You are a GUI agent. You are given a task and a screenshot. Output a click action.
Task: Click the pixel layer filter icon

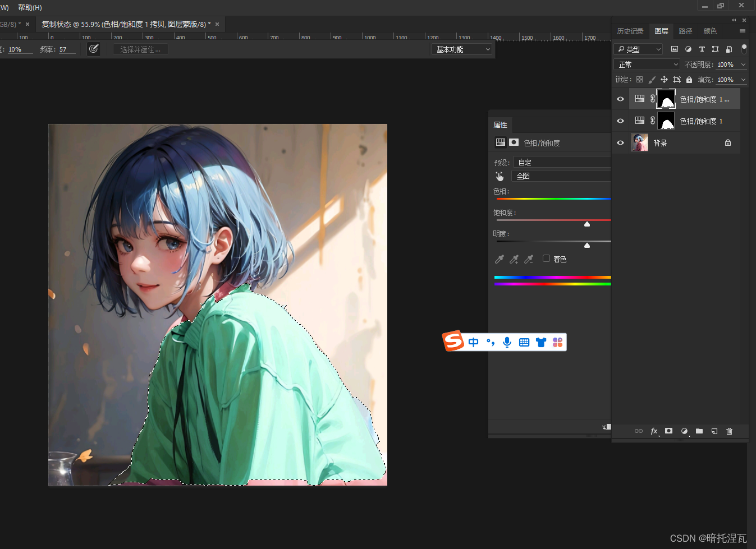[675, 49]
